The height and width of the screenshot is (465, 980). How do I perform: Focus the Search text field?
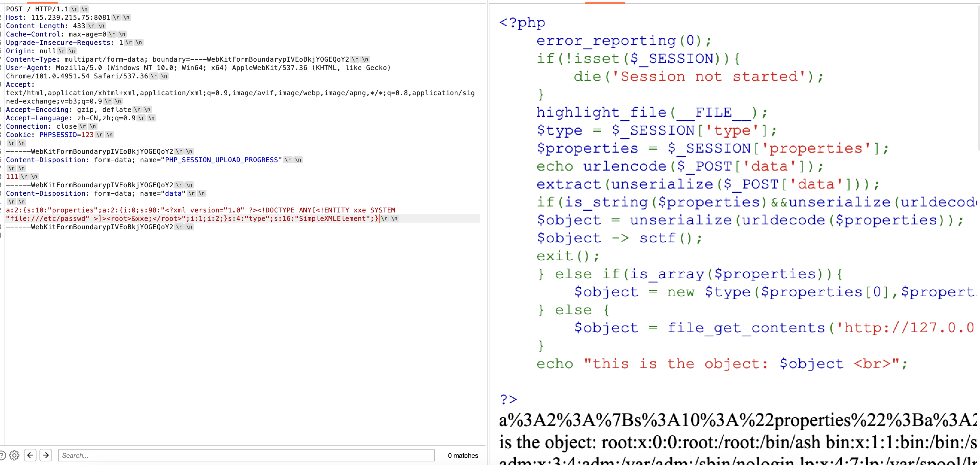(246, 455)
